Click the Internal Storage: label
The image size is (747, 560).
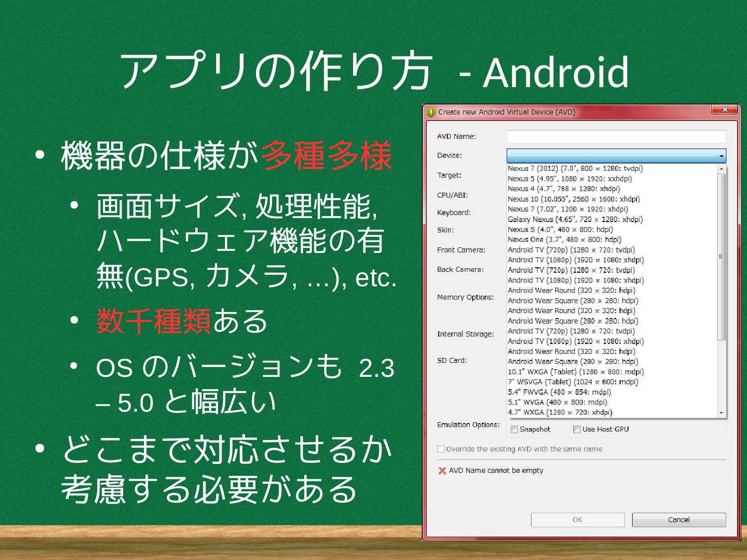coord(465,334)
